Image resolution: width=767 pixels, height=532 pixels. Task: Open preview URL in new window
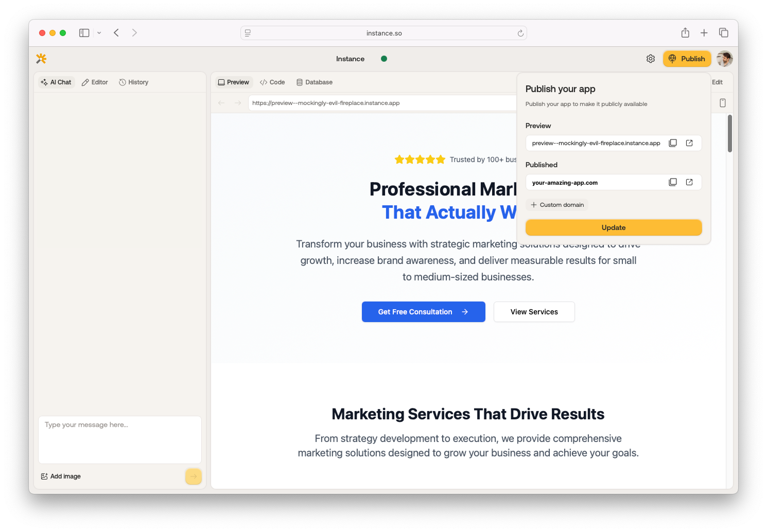[x=689, y=143]
